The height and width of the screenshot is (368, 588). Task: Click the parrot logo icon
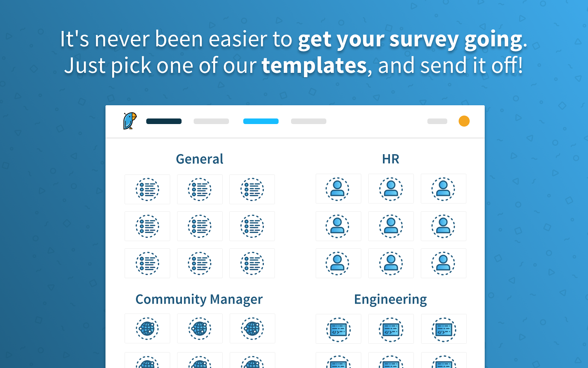[130, 121]
